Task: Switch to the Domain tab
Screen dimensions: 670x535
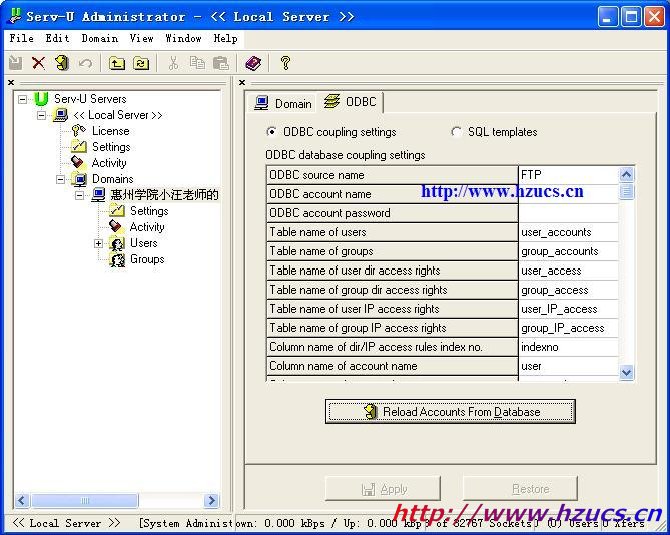Action: coord(283,103)
